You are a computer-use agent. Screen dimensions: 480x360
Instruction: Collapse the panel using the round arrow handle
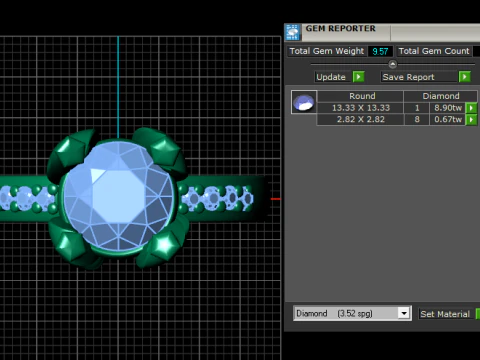[x=393, y=64]
